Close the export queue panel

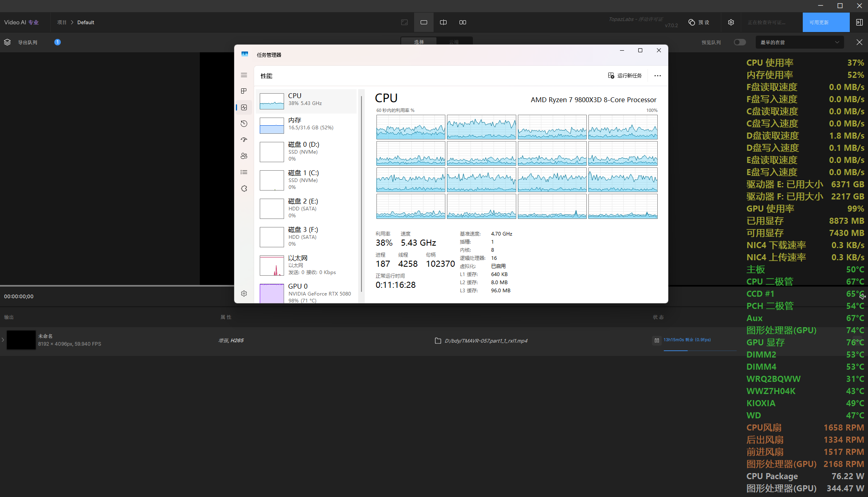pos(859,42)
